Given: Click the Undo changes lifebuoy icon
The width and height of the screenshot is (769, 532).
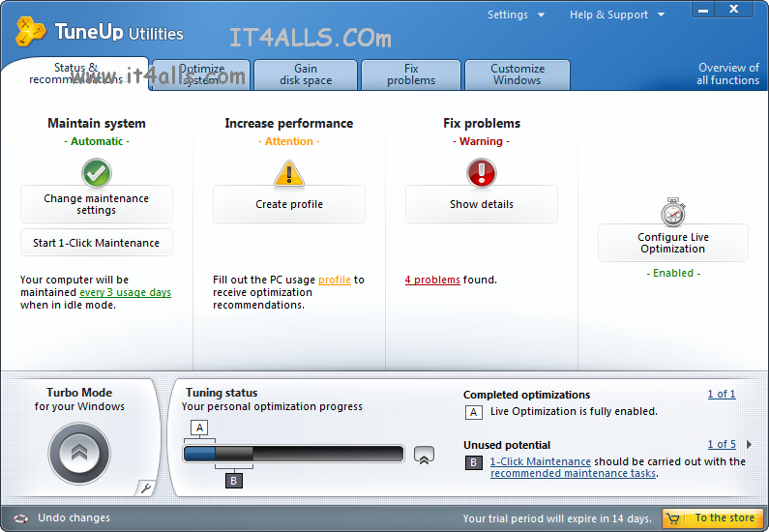Looking at the screenshot, I should pos(20,518).
